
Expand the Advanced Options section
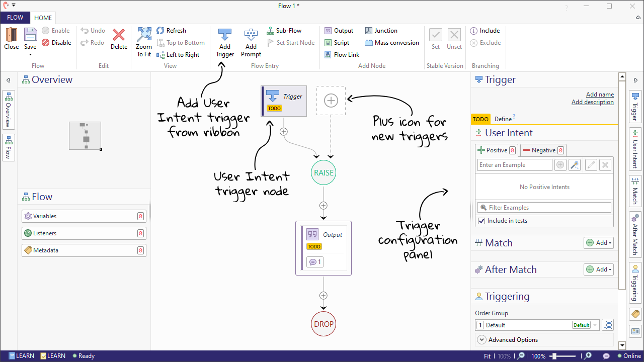point(481,340)
